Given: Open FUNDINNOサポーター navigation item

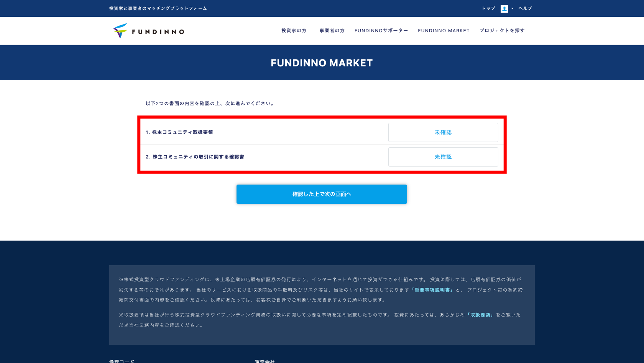Looking at the screenshot, I should coord(381,31).
